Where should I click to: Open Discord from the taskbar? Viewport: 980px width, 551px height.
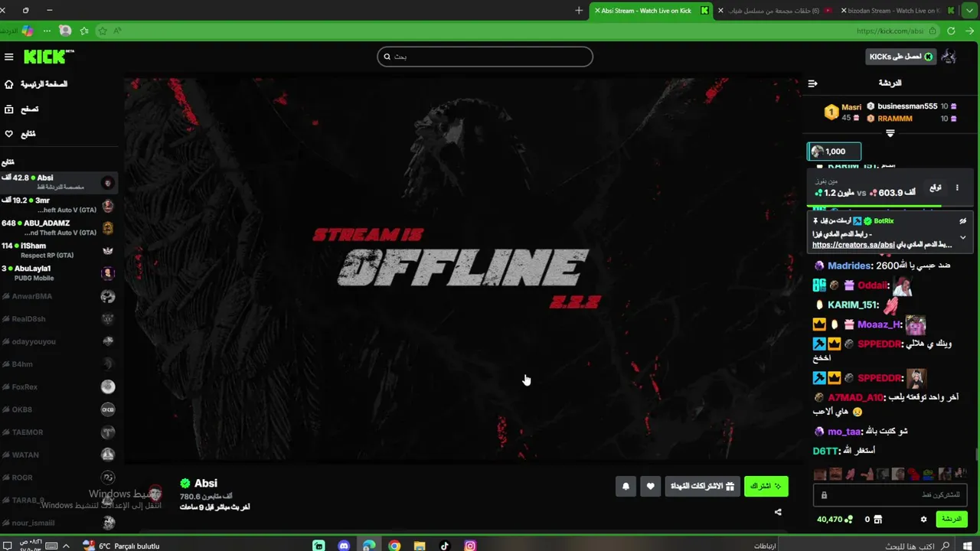[x=344, y=546]
